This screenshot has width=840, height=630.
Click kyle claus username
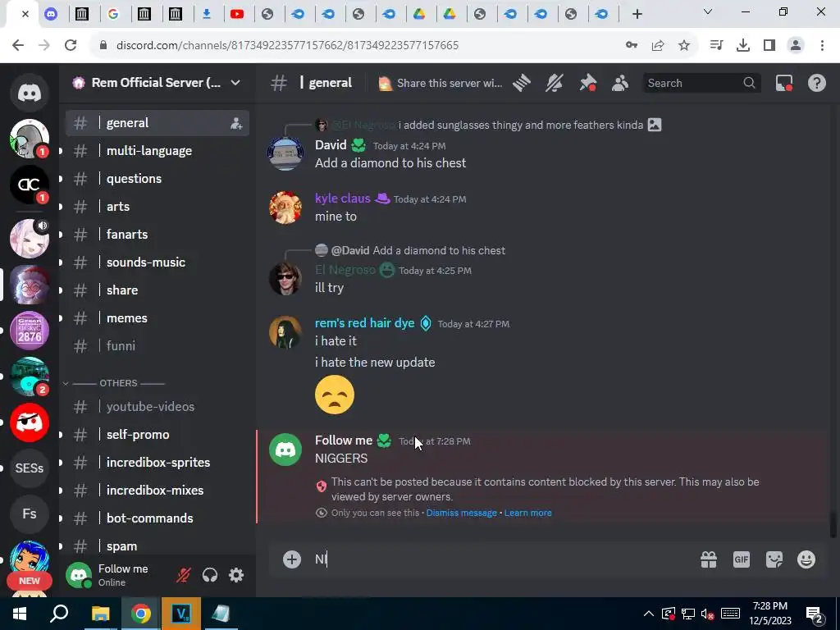(342, 199)
